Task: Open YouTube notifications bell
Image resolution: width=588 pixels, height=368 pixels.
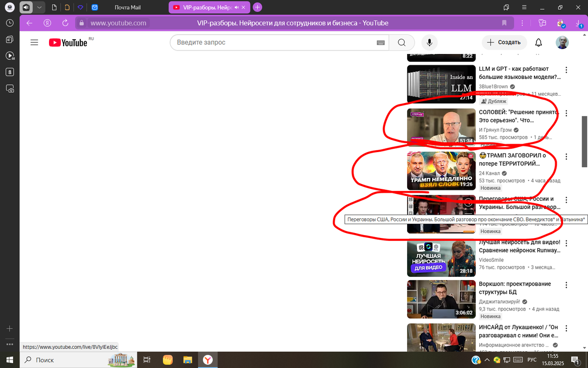Action: tap(539, 43)
